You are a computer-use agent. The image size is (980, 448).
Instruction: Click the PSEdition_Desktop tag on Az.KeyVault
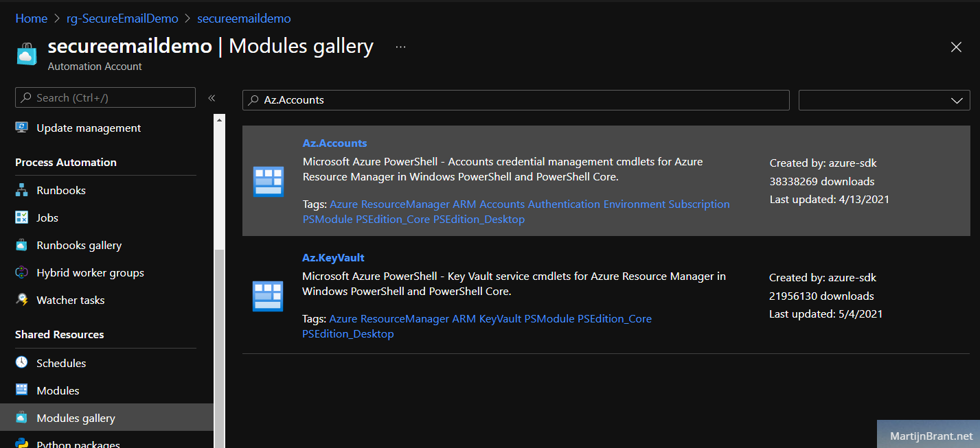coord(348,333)
